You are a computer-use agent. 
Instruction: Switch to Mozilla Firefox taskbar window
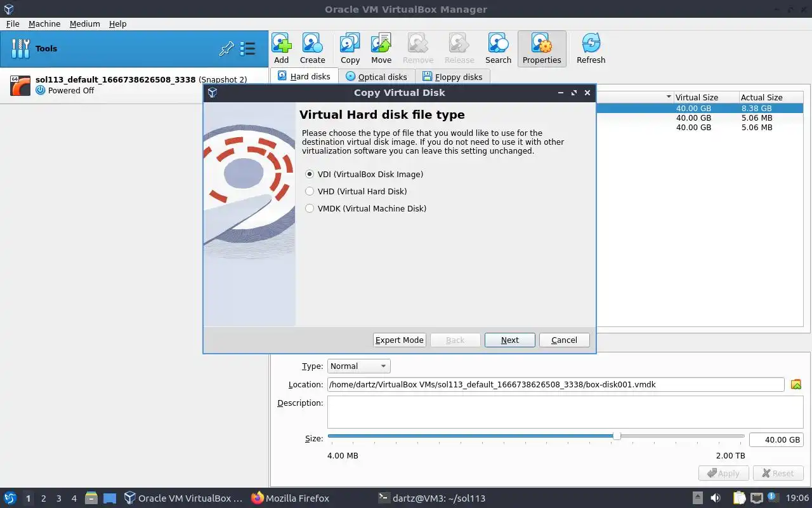(x=291, y=498)
